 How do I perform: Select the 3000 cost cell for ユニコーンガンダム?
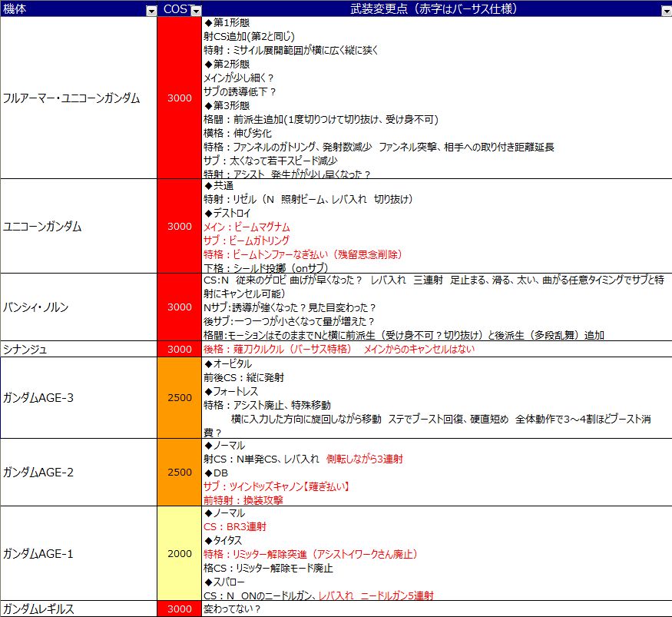(180, 226)
